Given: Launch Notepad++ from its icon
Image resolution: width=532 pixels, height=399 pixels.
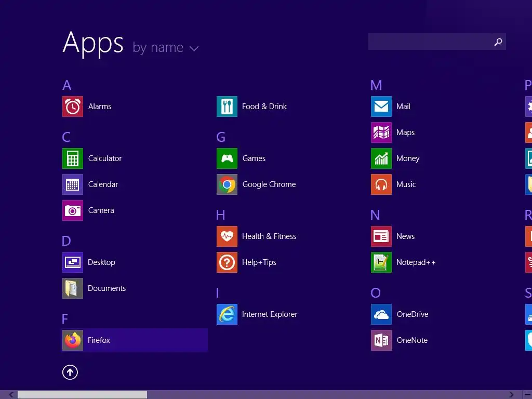Looking at the screenshot, I should [x=381, y=262].
